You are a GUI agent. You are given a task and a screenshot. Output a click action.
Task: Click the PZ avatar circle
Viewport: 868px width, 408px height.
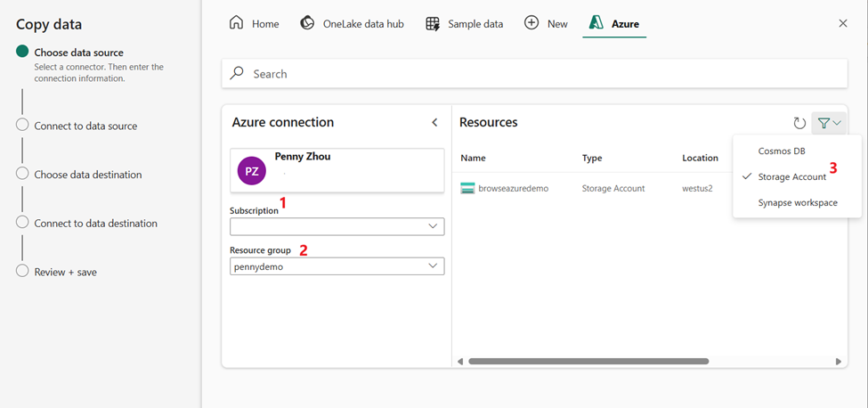point(251,170)
